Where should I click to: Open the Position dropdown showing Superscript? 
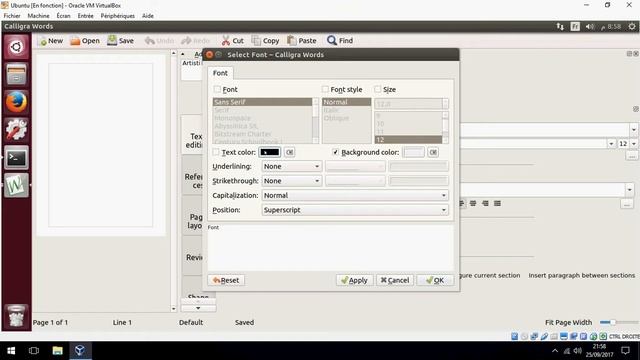pos(355,210)
